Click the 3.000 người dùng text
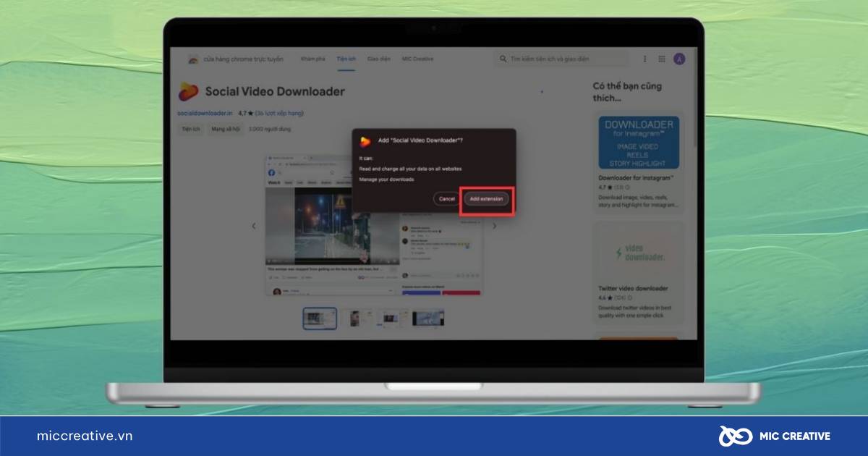This screenshot has height=456, width=868. click(269, 129)
